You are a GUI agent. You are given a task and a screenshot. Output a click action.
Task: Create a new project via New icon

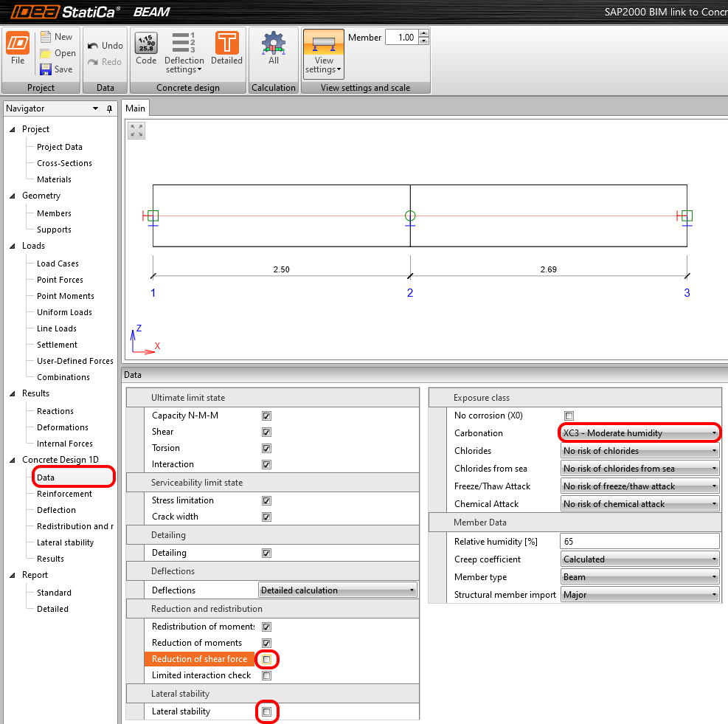[x=57, y=36]
